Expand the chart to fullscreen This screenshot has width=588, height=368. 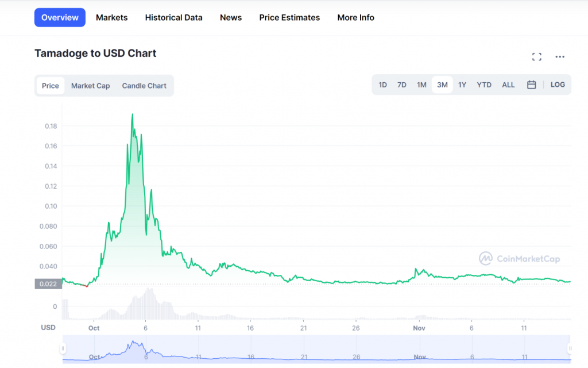click(x=537, y=56)
